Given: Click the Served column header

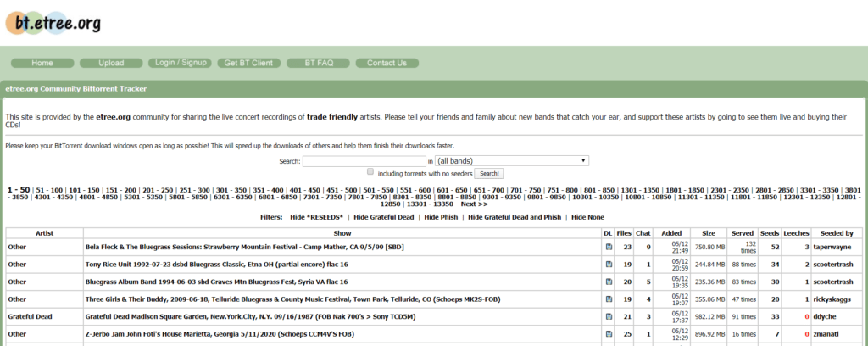Looking at the screenshot, I should [x=742, y=233].
